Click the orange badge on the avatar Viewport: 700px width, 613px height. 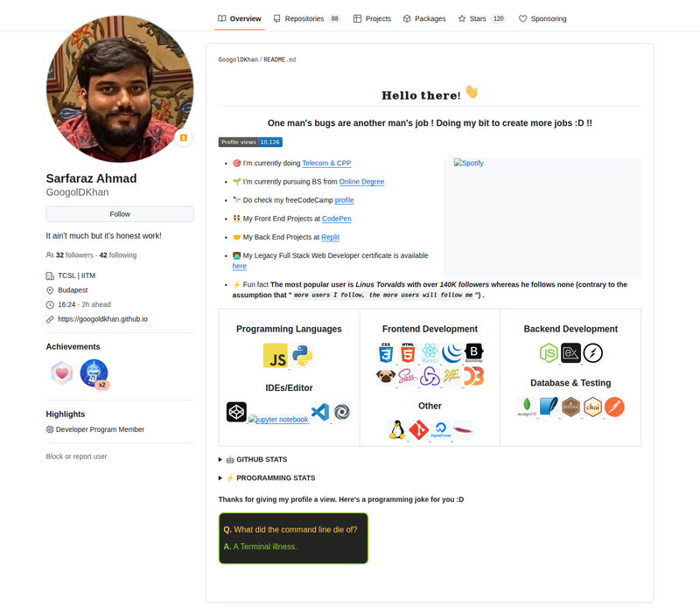(183, 138)
